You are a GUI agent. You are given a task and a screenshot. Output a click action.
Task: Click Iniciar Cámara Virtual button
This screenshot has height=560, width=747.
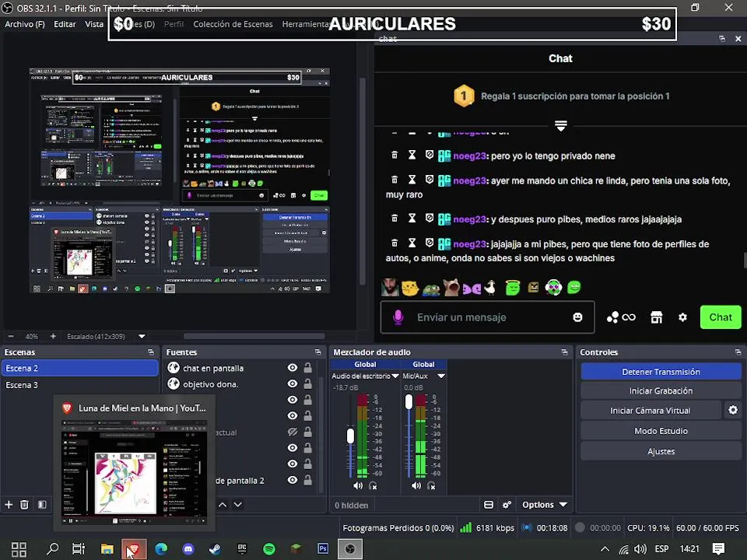click(651, 411)
